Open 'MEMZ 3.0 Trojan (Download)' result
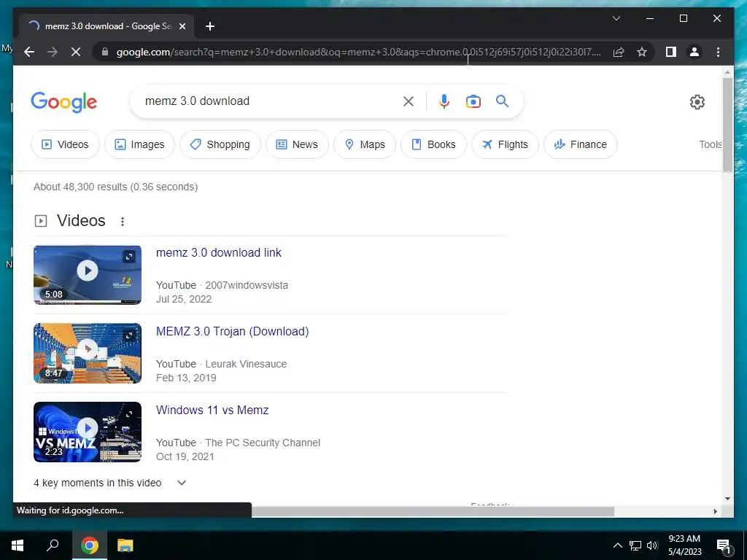The image size is (747, 560). pos(233,331)
